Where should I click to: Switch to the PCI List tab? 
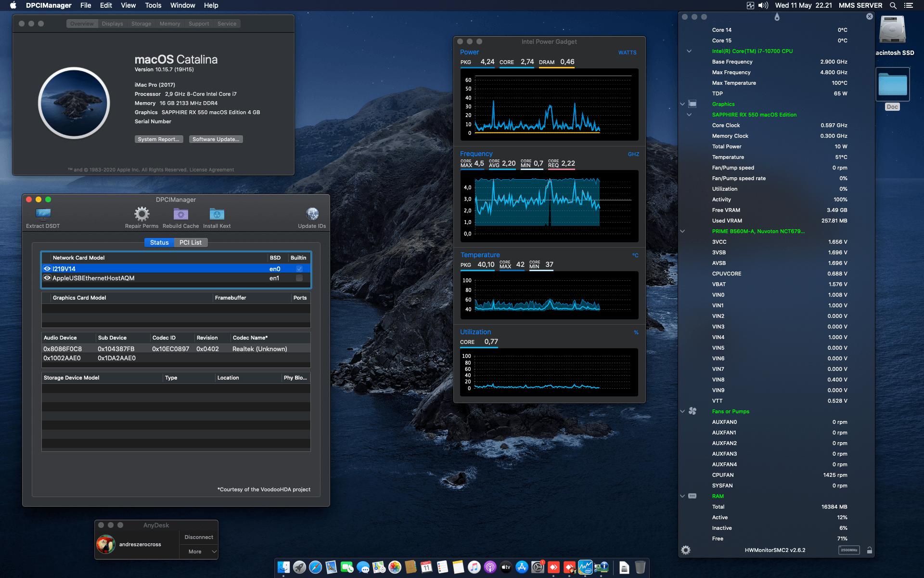tap(191, 242)
